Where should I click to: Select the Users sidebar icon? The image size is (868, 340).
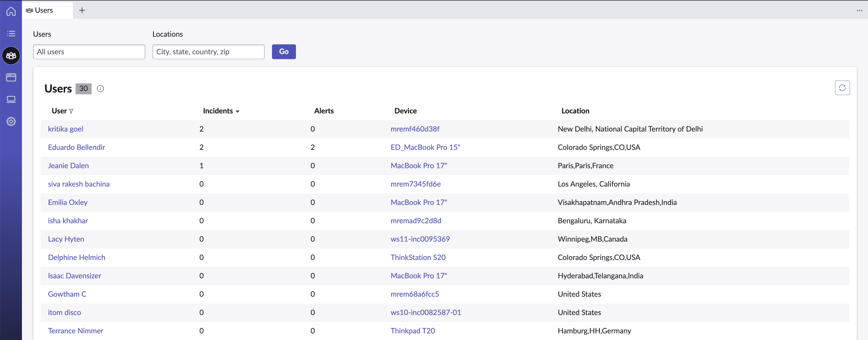coord(11,56)
